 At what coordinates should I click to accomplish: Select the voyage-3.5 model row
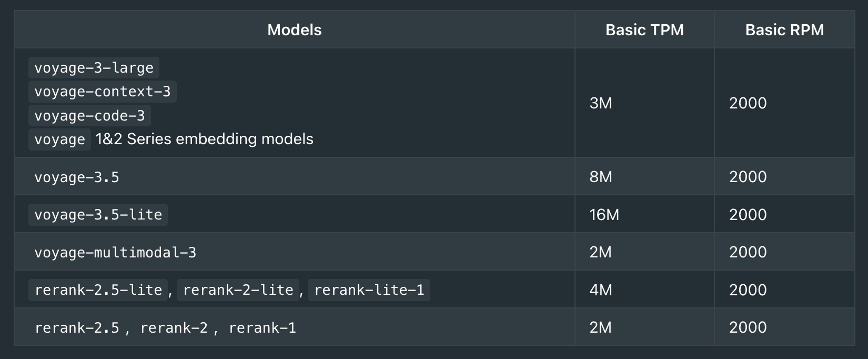[434, 177]
